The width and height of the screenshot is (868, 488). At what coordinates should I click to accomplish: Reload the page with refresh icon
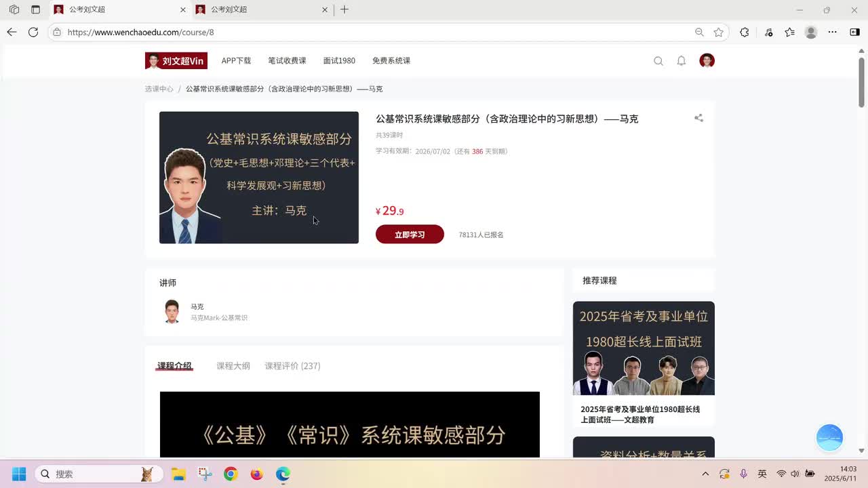point(33,32)
